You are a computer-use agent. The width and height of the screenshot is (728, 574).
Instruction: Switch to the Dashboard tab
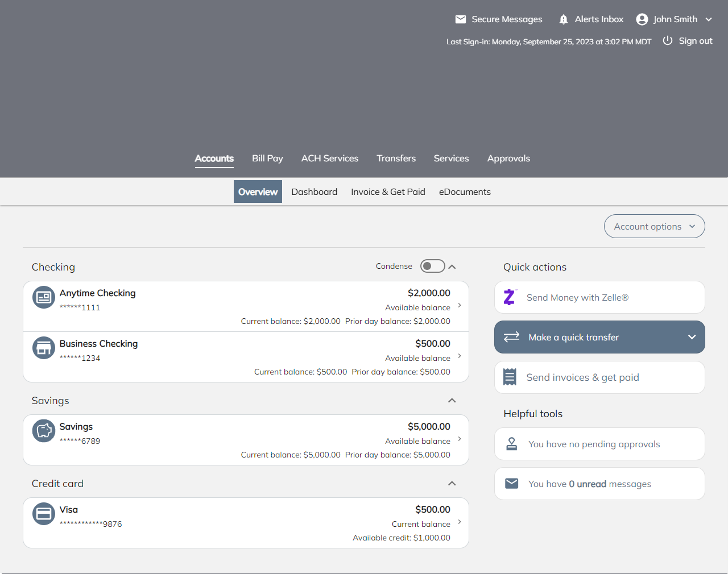pyautogui.click(x=315, y=192)
